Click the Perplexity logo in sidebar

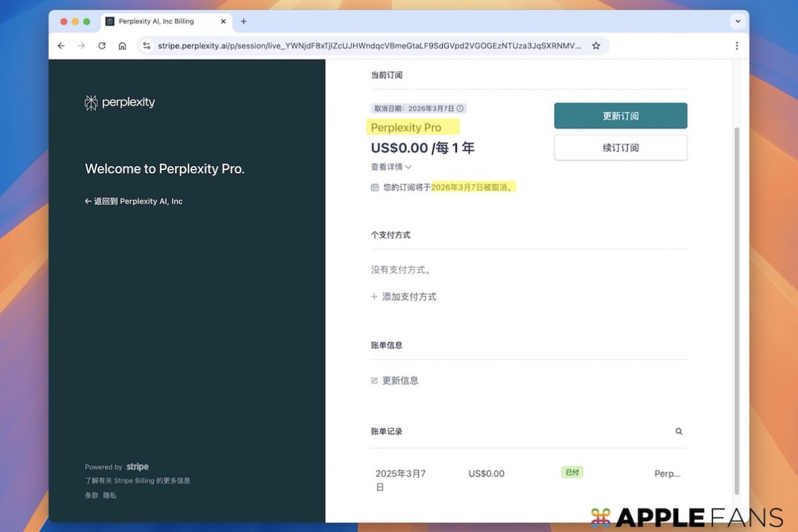tap(120, 103)
